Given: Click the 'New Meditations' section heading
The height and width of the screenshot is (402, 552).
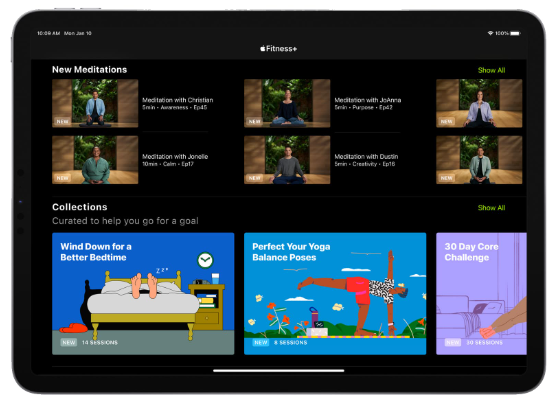Looking at the screenshot, I should [89, 70].
